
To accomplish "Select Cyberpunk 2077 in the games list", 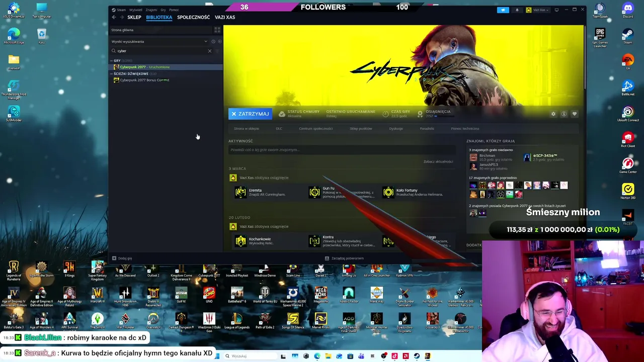I will click(166, 67).
